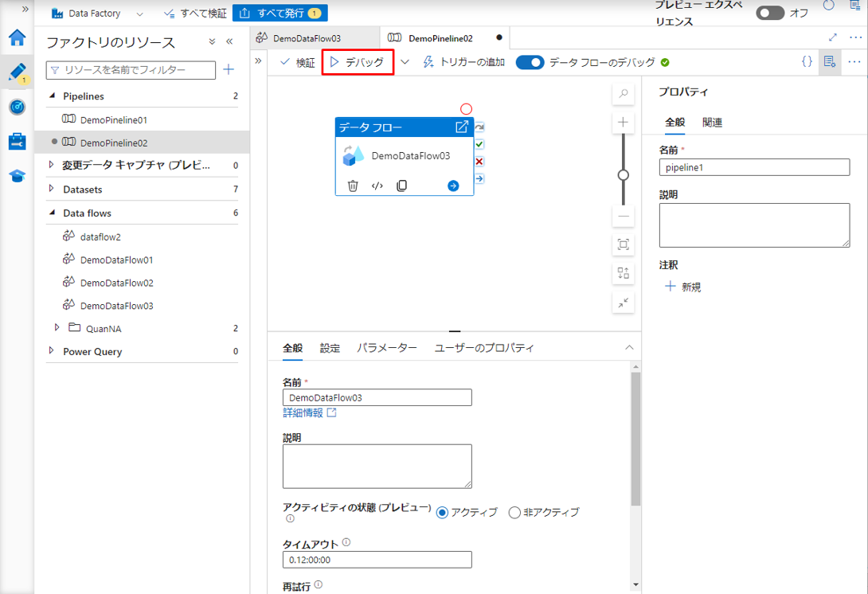Select the アクティブ radio button
This screenshot has width=868, height=594.
[442, 513]
